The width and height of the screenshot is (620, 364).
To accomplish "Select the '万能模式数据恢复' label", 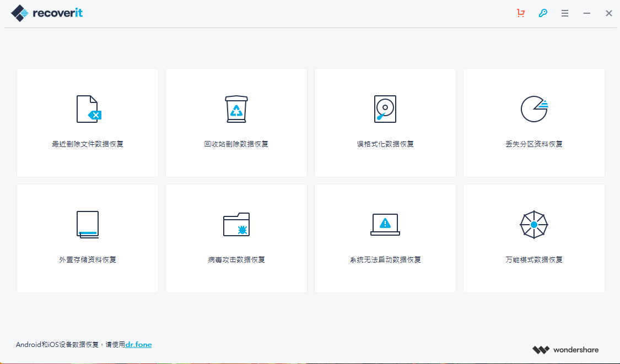I will (534, 259).
